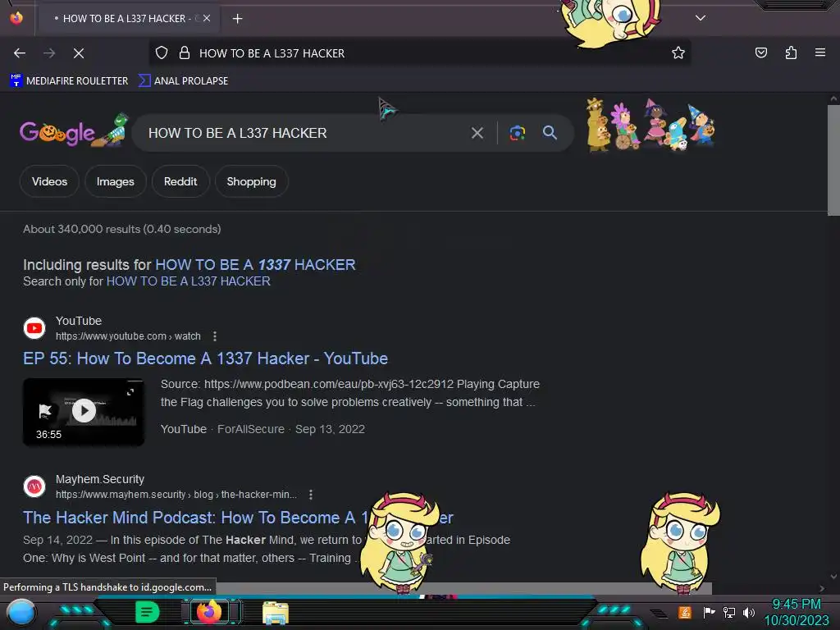Open the ANAL PROLAPSE bookmark
This screenshot has width=840, height=630.
pos(183,80)
